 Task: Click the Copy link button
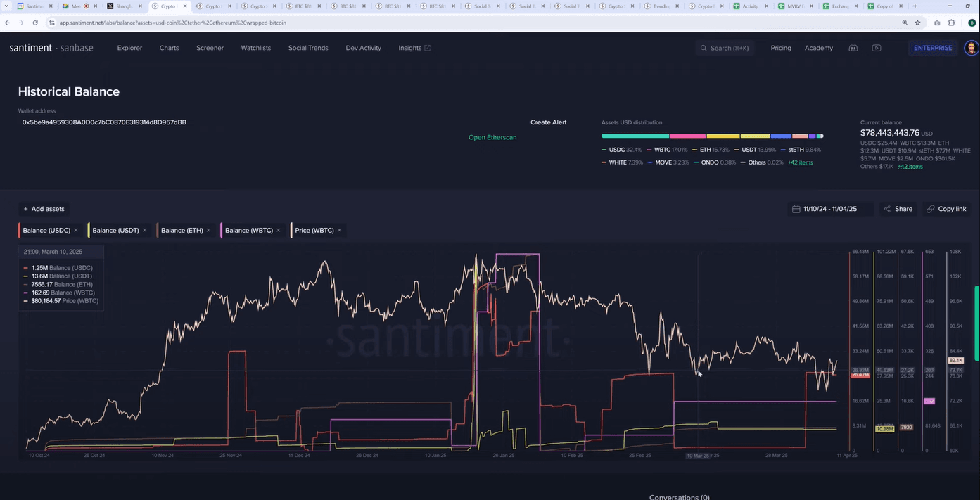[946, 209]
